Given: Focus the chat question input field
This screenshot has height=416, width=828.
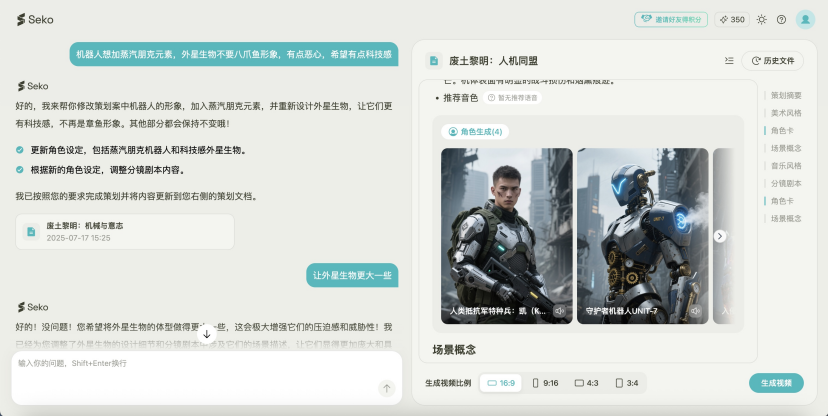Looking at the screenshot, I should pos(206,378).
